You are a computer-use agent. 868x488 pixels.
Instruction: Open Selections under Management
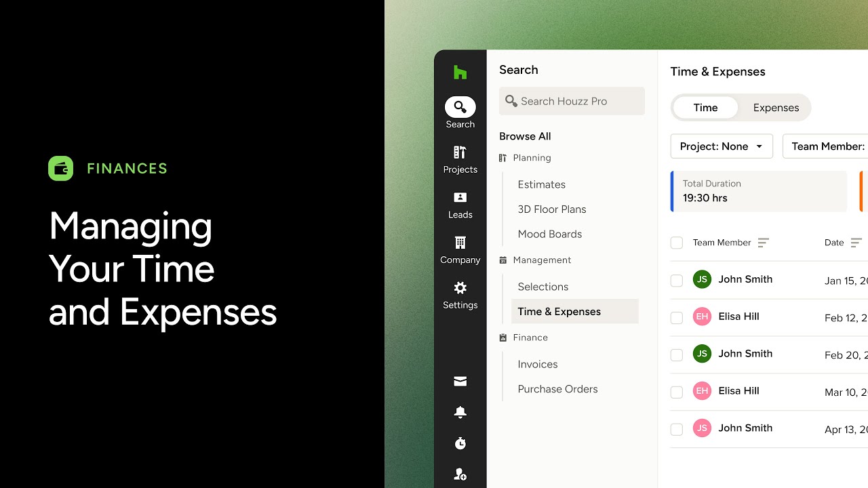pos(543,287)
